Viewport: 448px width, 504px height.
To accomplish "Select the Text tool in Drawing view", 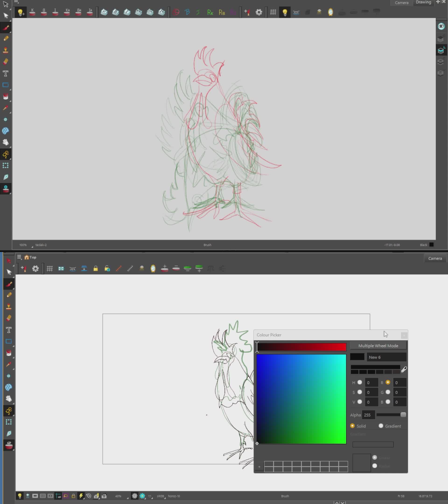I will 5,73.
